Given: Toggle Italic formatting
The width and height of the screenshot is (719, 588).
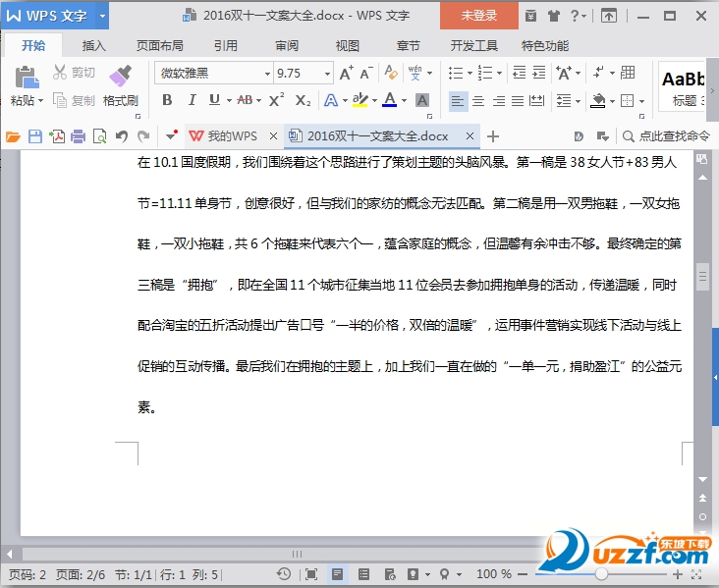Looking at the screenshot, I should click(192, 100).
